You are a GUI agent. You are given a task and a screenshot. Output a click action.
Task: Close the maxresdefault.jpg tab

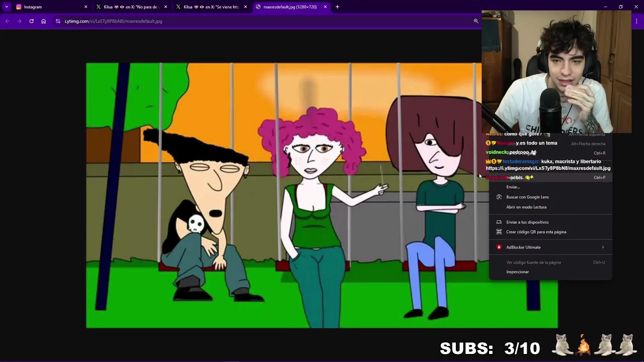click(x=325, y=7)
